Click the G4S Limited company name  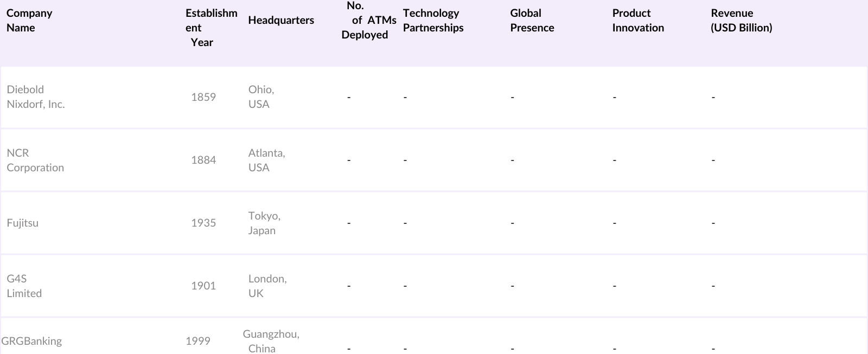point(24,286)
